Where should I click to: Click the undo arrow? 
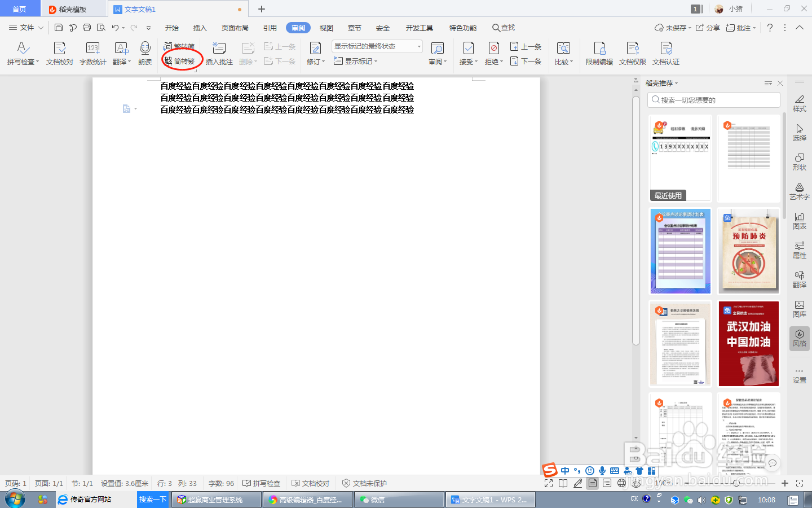pos(115,27)
